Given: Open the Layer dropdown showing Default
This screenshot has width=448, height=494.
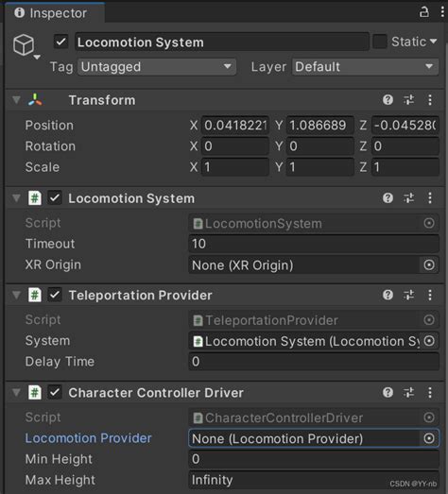Looking at the screenshot, I should (x=365, y=67).
